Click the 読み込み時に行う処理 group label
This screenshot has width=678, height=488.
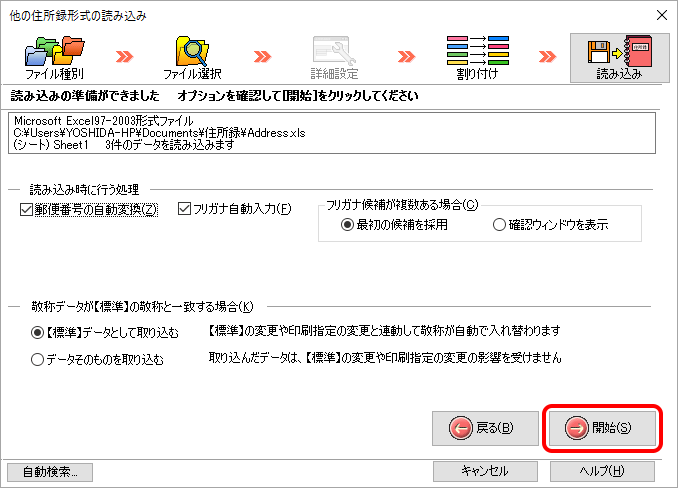pyautogui.click(x=84, y=189)
